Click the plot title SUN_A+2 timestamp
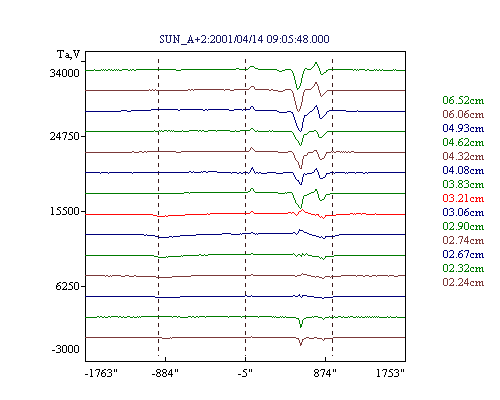The height and width of the screenshot is (400, 500). coord(244,39)
